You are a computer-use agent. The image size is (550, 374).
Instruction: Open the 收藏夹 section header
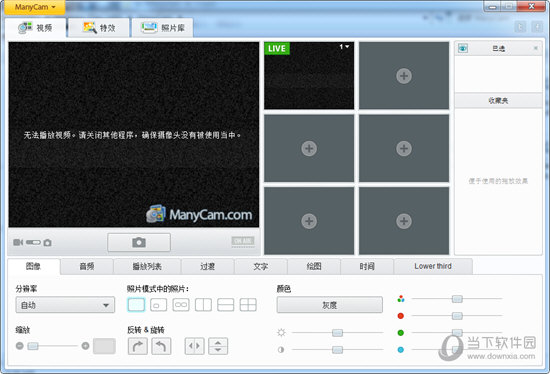(498, 101)
